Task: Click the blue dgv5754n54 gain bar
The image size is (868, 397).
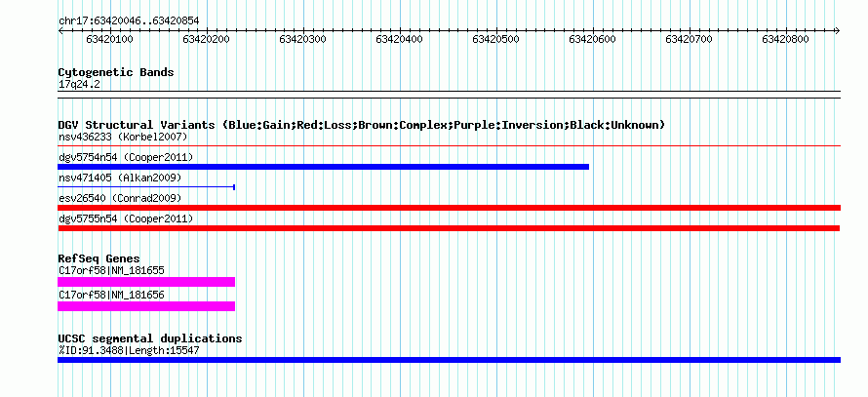Action: pyautogui.click(x=323, y=167)
